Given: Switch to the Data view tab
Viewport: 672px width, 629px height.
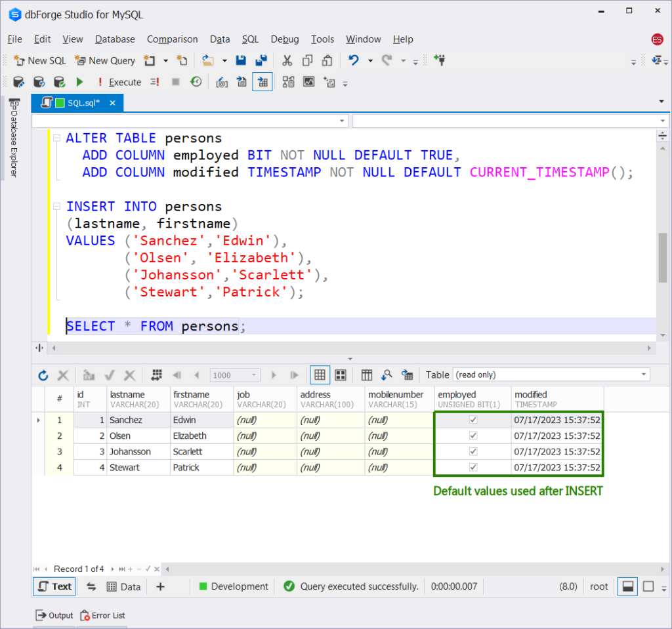Looking at the screenshot, I should pyautogui.click(x=123, y=586).
